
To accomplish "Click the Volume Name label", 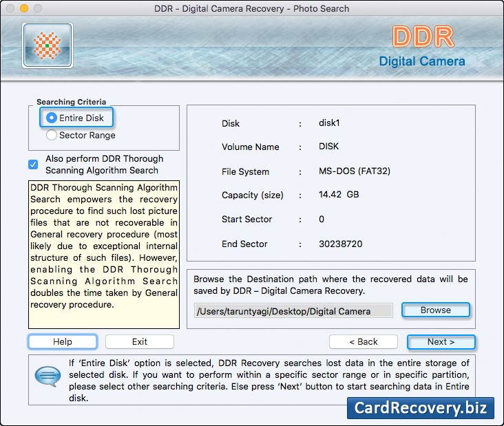I will [251, 147].
